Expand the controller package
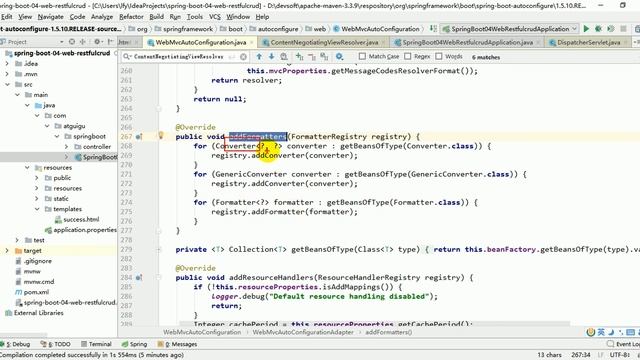The image size is (640, 360). [67, 147]
